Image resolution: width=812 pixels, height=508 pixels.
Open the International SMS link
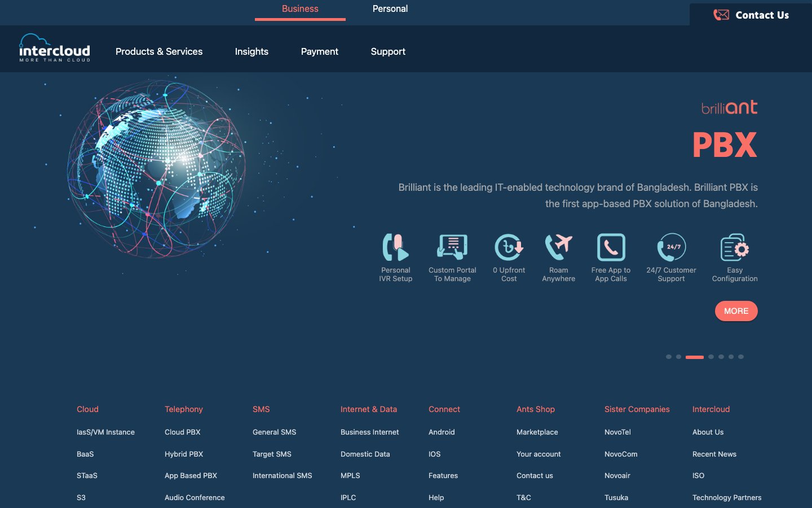pos(283,476)
